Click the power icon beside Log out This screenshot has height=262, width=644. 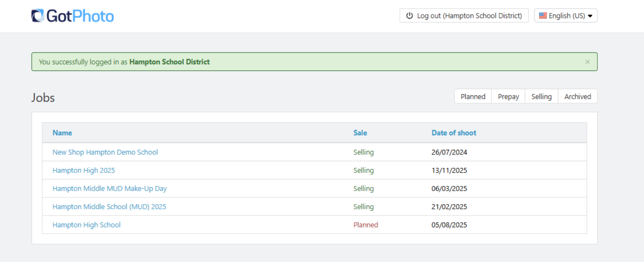(410, 16)
